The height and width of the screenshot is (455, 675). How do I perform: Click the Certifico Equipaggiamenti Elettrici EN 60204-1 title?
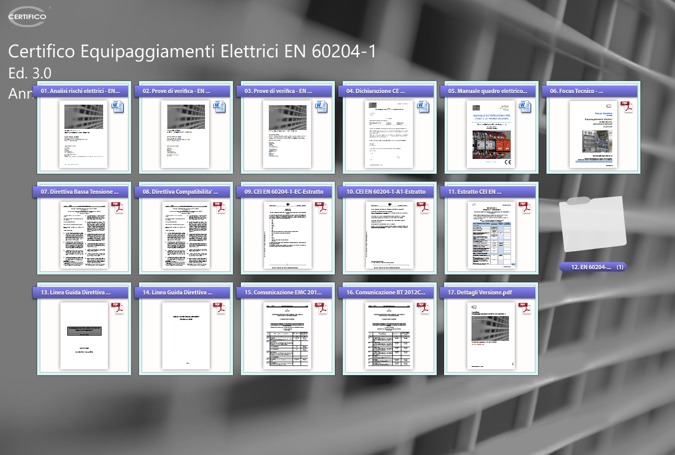(x=192, y=51)
